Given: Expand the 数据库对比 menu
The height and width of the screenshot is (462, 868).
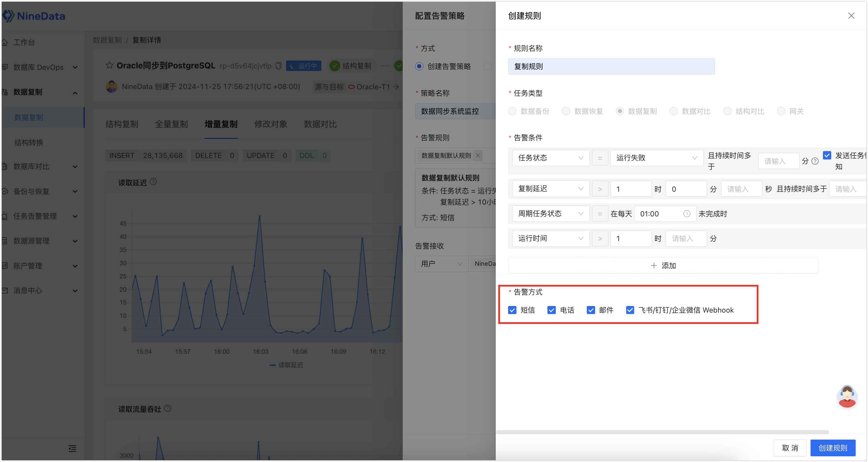Looking at the screenshot, I should (75, 166).
